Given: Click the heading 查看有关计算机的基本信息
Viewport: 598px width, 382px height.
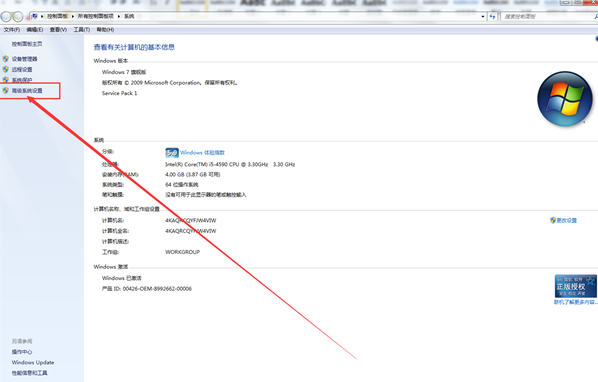Looking at the screenshot, I should pos(134,47).
